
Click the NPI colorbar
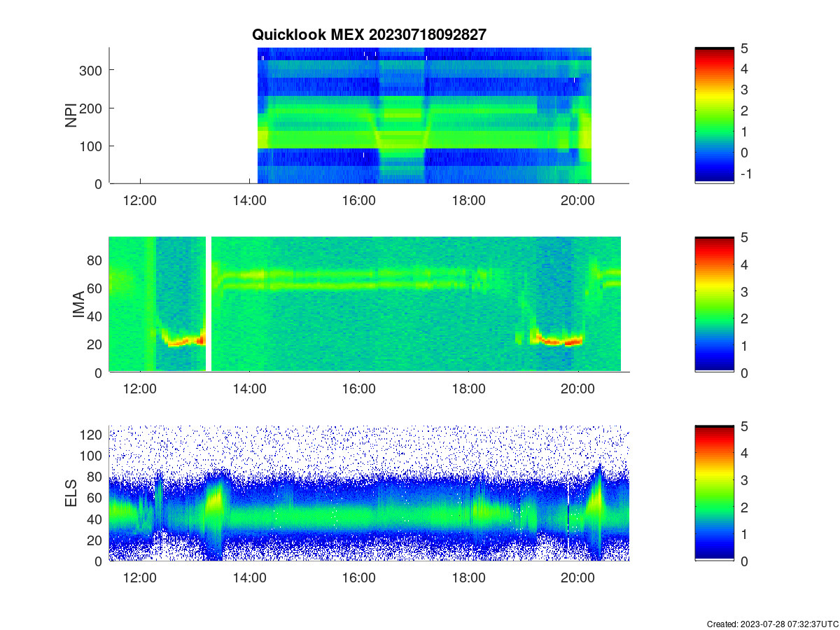pos(714,115)
